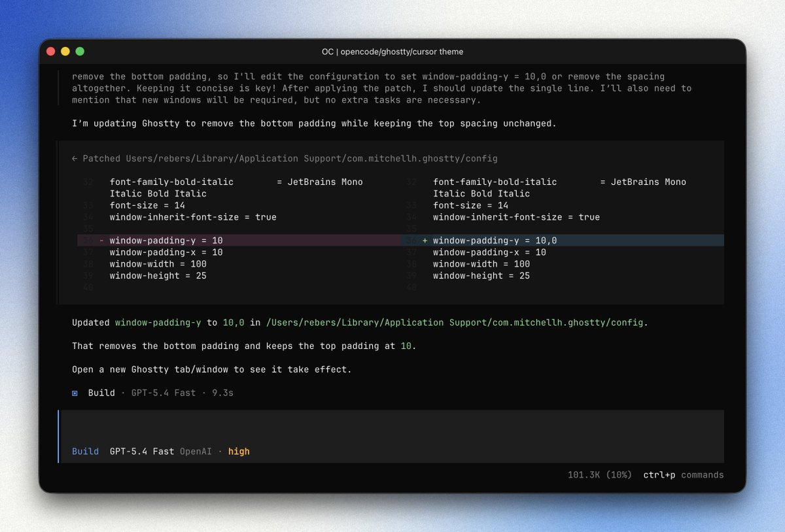Select added line 'window-padding-y = 10,0'
Image resolution: width=785 pixels, height=532 pixels.
563,241
